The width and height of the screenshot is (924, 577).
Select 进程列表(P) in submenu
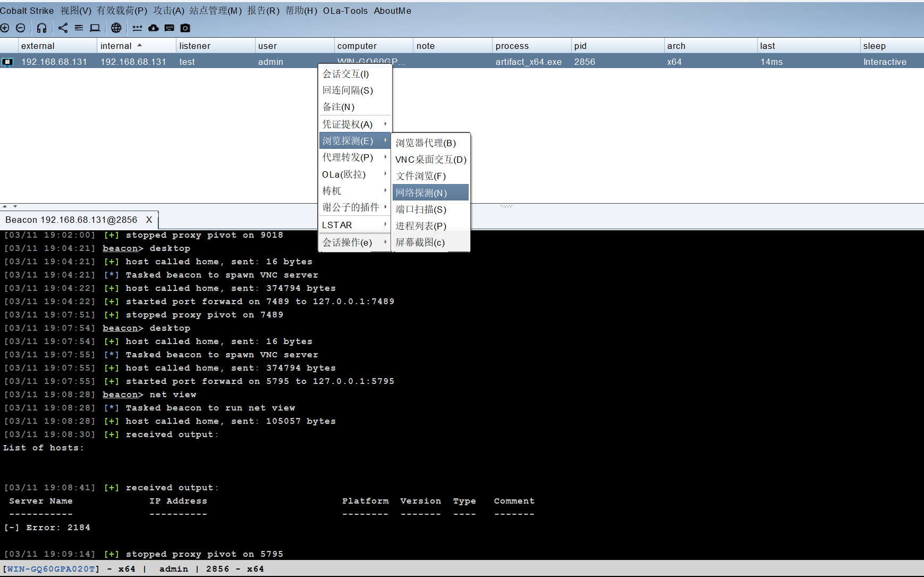click(431, 226)
